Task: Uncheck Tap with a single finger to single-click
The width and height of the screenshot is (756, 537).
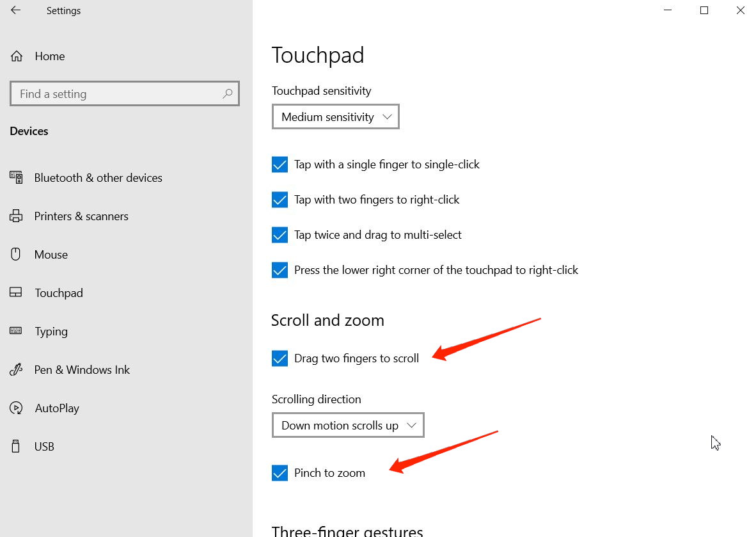Action: click(280, 164)
